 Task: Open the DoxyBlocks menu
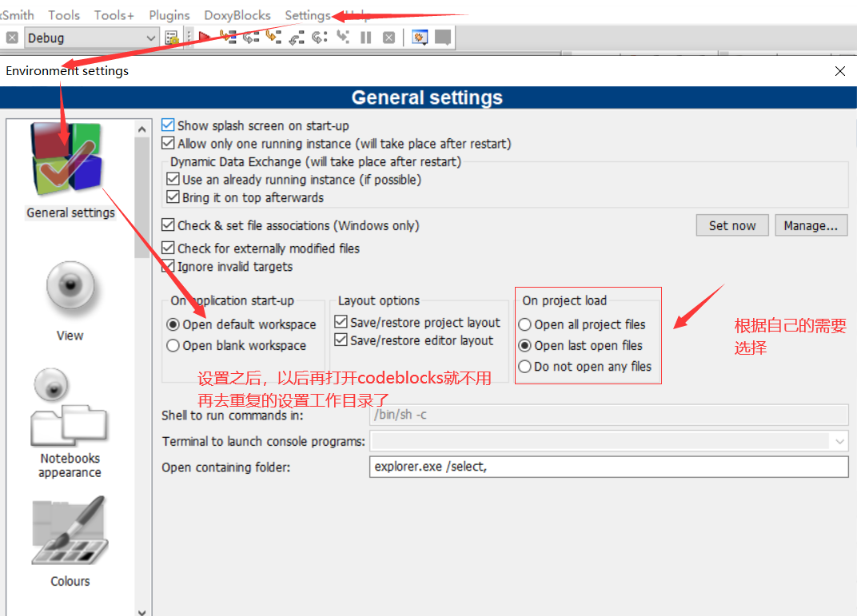237,15
